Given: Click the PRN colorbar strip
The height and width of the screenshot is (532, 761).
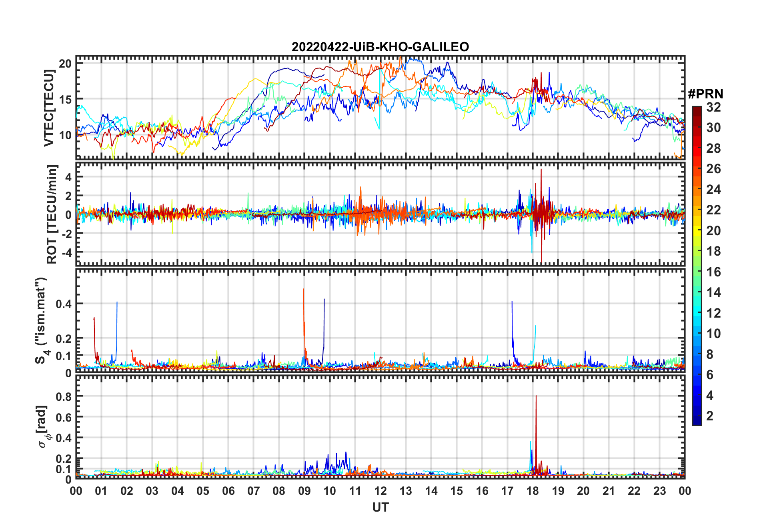Looking at the screenshot, I should [697, 266].
